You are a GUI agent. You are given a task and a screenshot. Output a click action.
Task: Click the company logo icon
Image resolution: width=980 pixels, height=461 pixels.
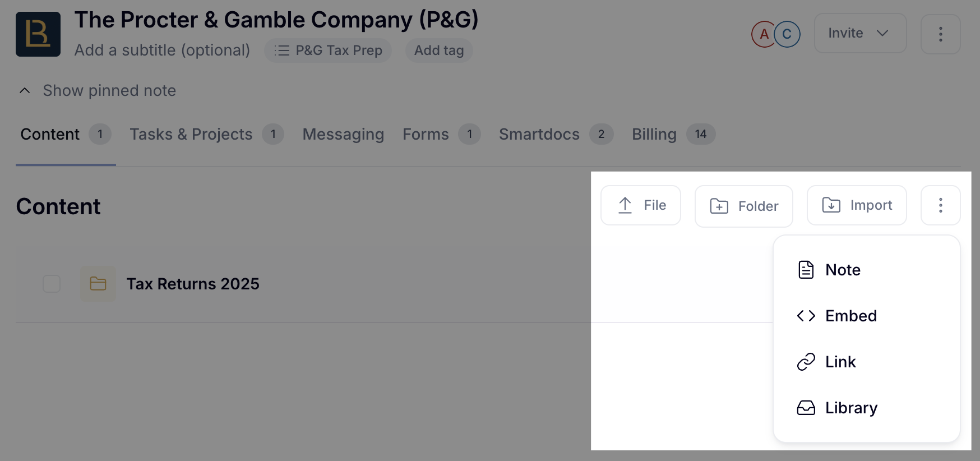point(38,34)
